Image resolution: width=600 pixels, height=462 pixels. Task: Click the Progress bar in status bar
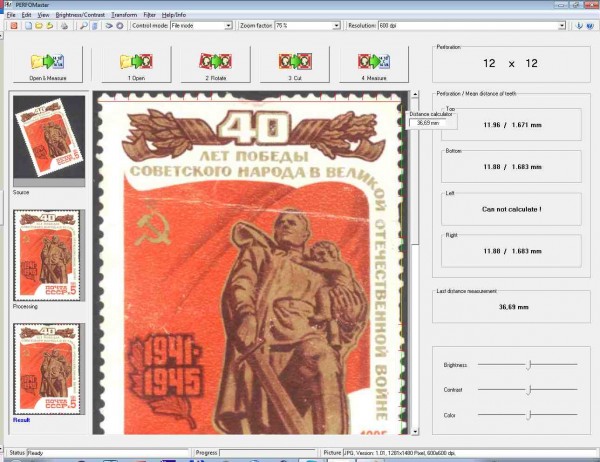(x=268, y=453)
